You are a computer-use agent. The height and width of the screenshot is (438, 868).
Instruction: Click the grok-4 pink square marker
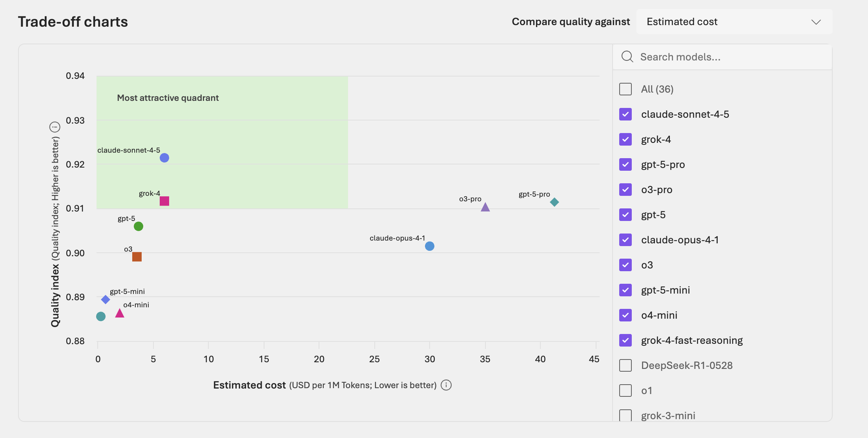(164, 201)
